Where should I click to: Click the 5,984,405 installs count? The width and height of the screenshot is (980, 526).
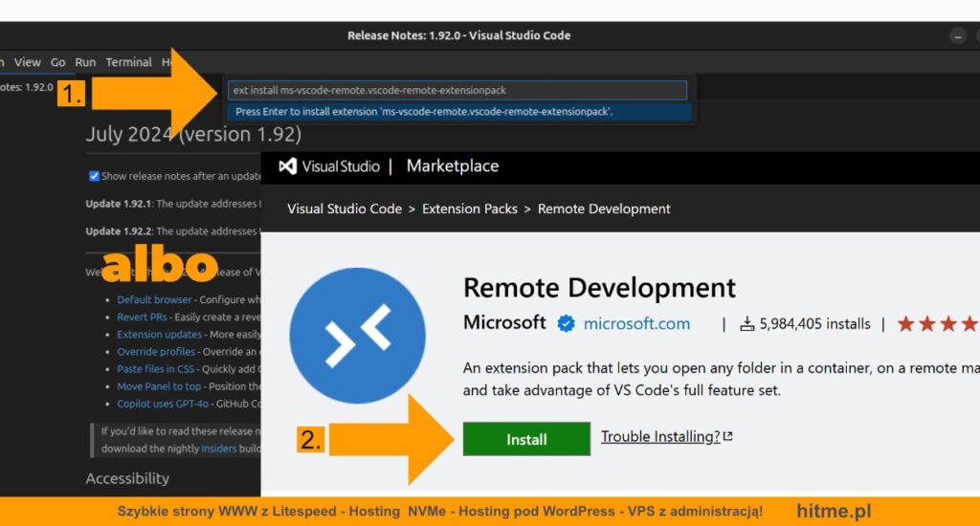coord(815,323)
